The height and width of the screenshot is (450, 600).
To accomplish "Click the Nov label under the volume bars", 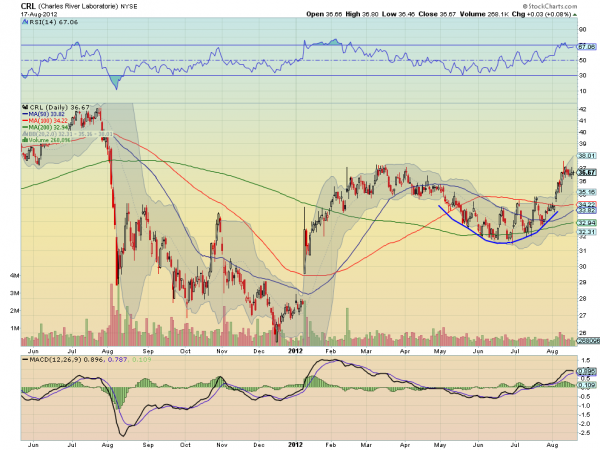I will pyautogui.click(x=222, y=351).
